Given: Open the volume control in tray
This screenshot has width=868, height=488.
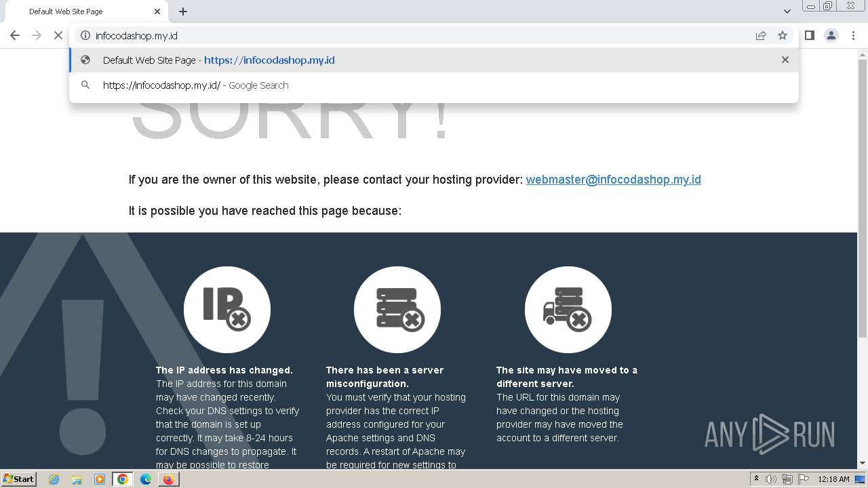Looking at the screenshot, I should click(771, 479).
